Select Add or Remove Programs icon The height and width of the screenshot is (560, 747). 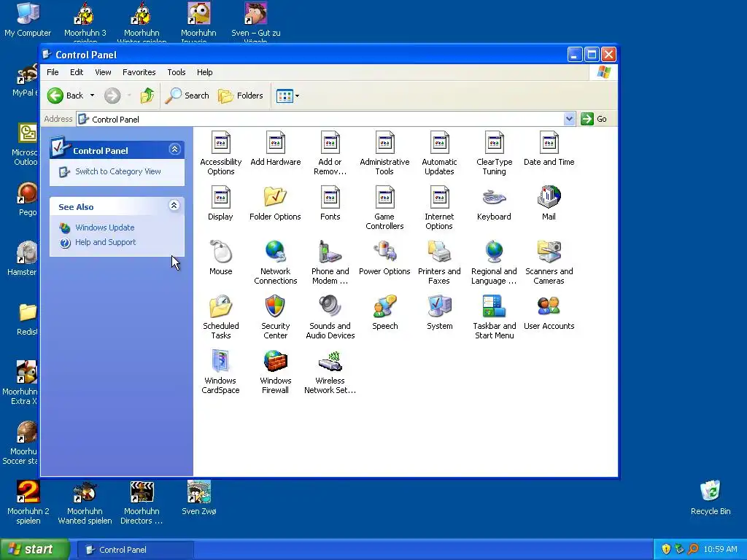(330, 142)
